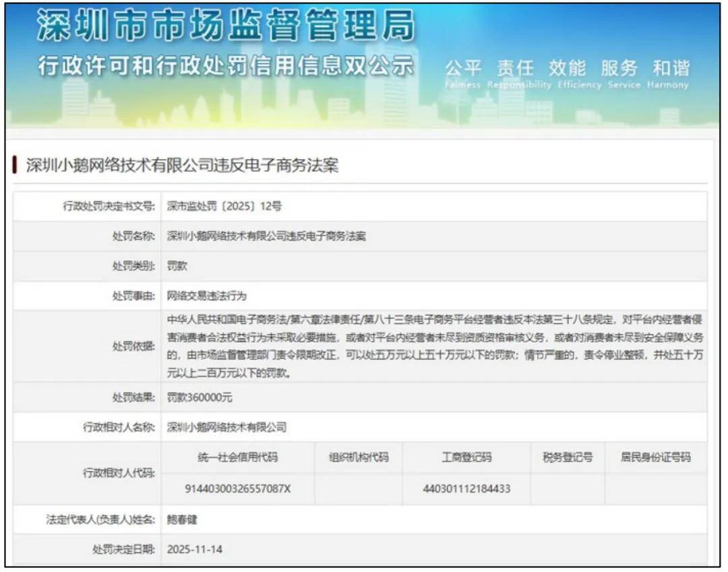Click the 和谐 Harmony motto text

pos(668,73)
